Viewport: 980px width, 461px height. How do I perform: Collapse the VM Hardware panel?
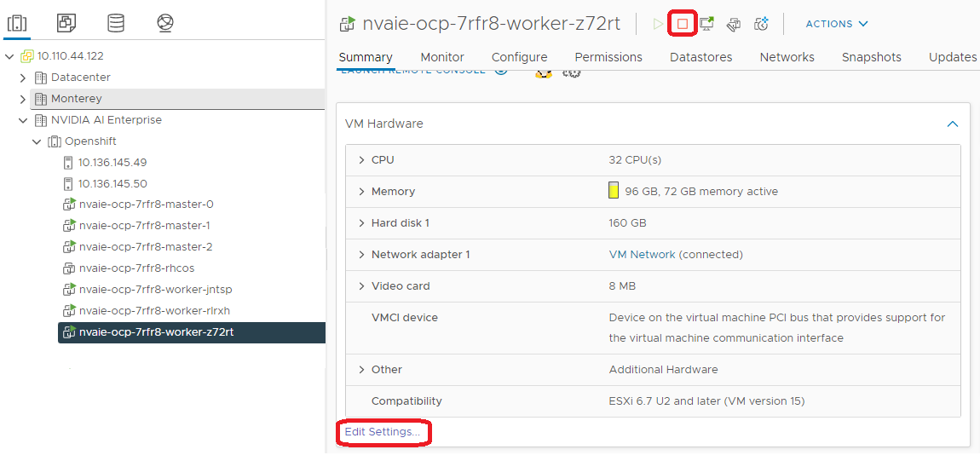[953, 124]
